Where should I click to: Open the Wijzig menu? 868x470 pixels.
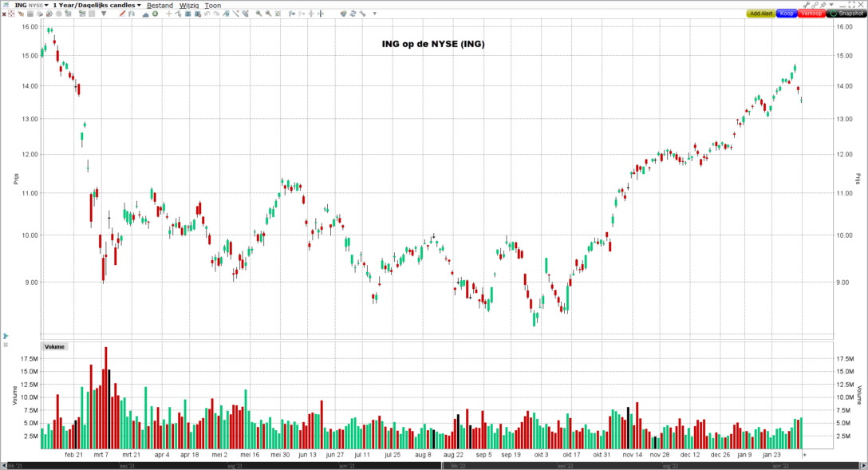[189, 6]
